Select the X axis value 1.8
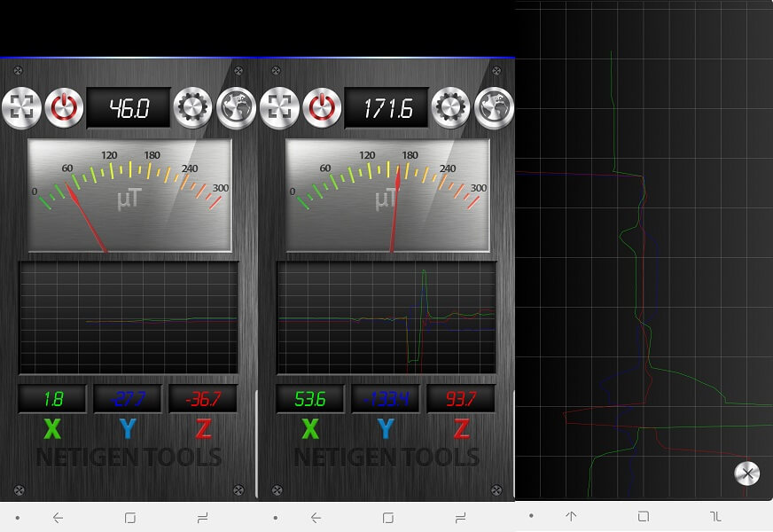Viewport: 773px width, 532px height. point(53,399)
